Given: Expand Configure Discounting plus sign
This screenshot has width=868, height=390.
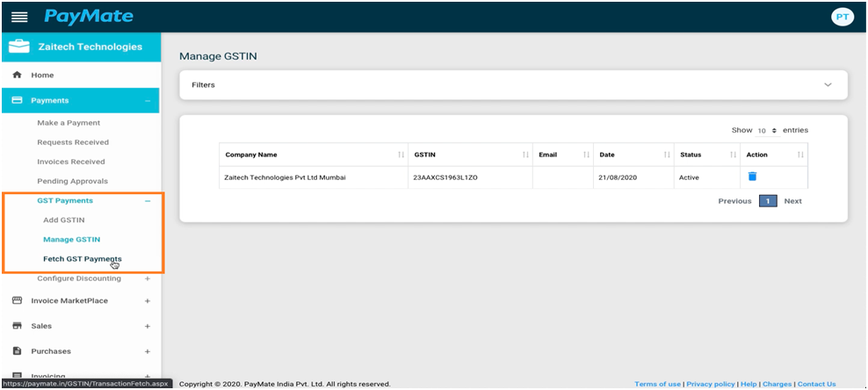Looking at the screenshot, I should tap(148, 278).
